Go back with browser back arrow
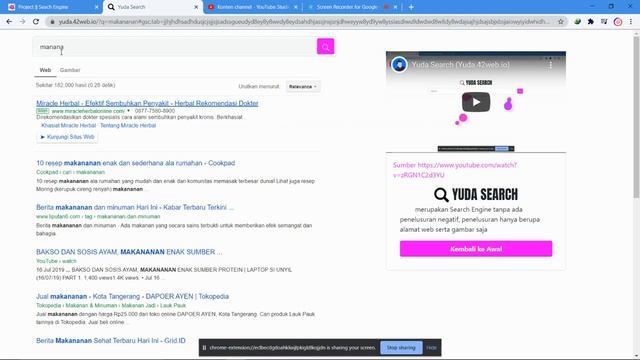This screenshot has width=640, height=360. pos(9,22)
